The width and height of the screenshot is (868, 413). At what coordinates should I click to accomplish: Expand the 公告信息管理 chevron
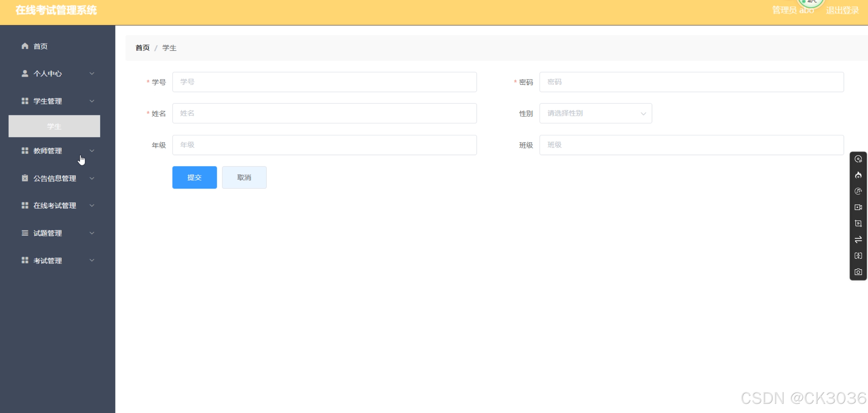pyautogui.click(x=92, y=178)
